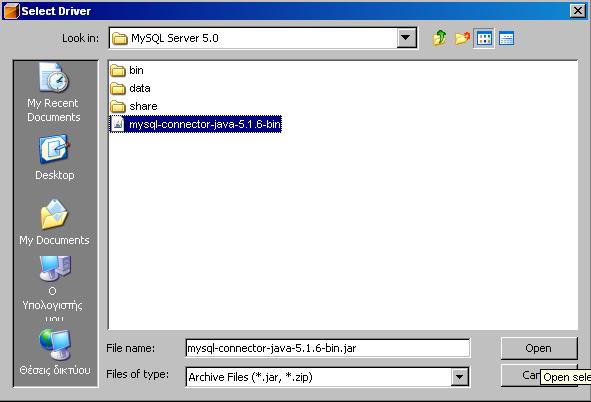Select the bin folder
The image size is (591, 402).
127,70
